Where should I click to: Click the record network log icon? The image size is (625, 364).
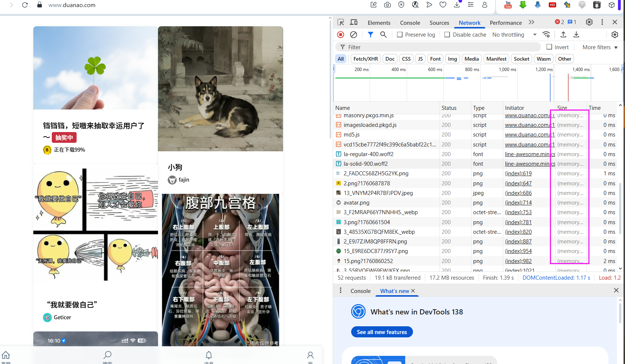340,34
